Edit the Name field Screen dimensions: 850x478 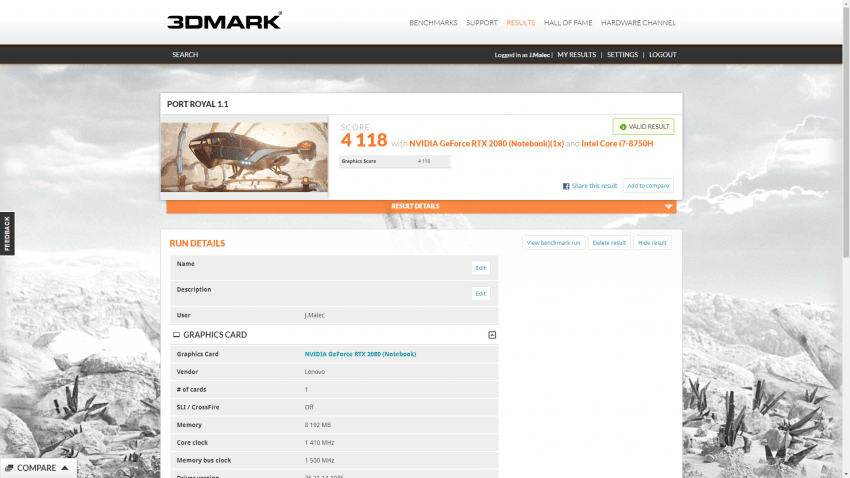(x=480, y=268)
